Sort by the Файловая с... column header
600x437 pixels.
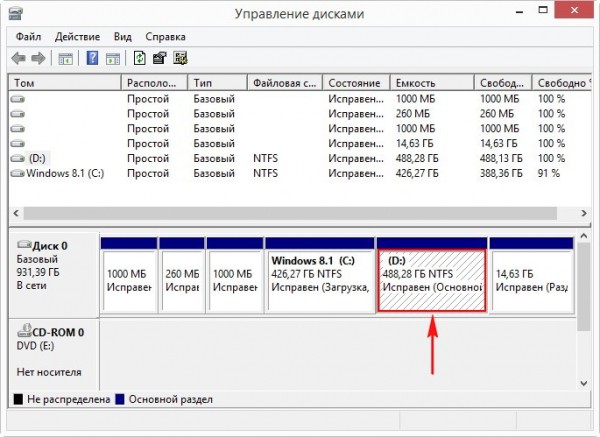(285, 83)
